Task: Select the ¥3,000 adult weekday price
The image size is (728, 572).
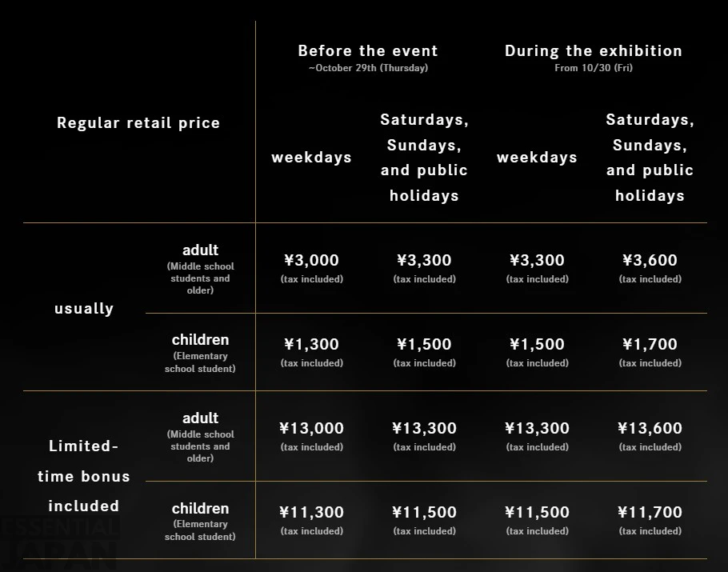Action: point(311,260)
